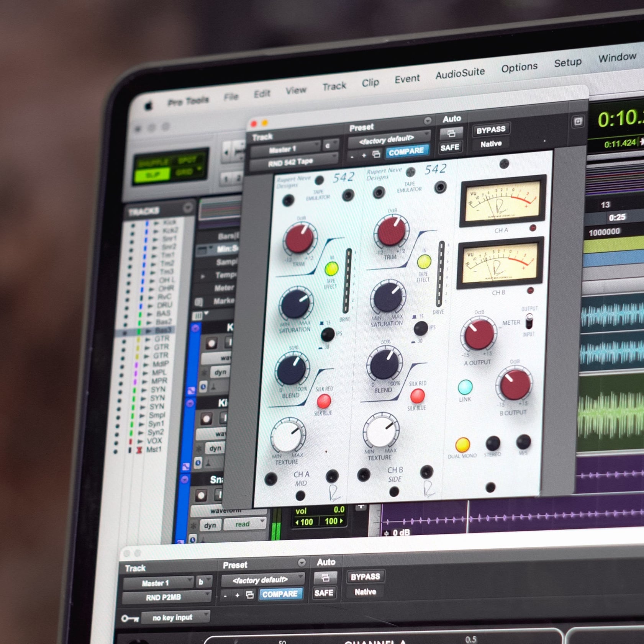This screenshot has width=644, height=644.
Task: Click the B Output red knob
Action: pyautogui.click(x=515, y=384)
